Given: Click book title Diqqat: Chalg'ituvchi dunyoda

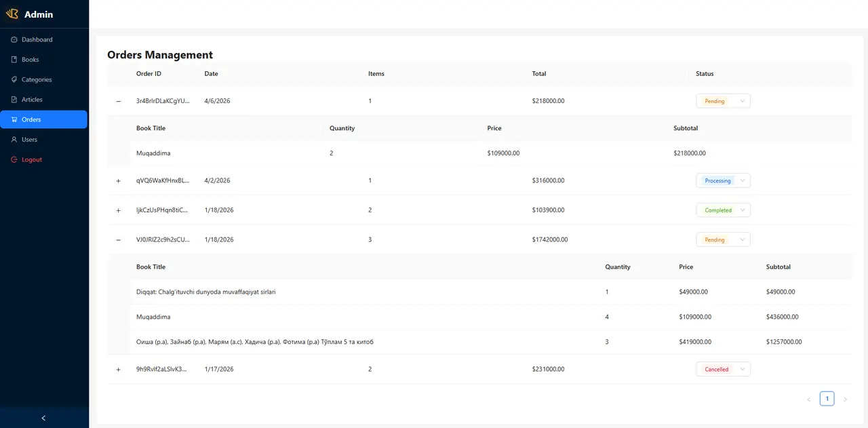Looking at the screenshot, I should coord(206,292).
